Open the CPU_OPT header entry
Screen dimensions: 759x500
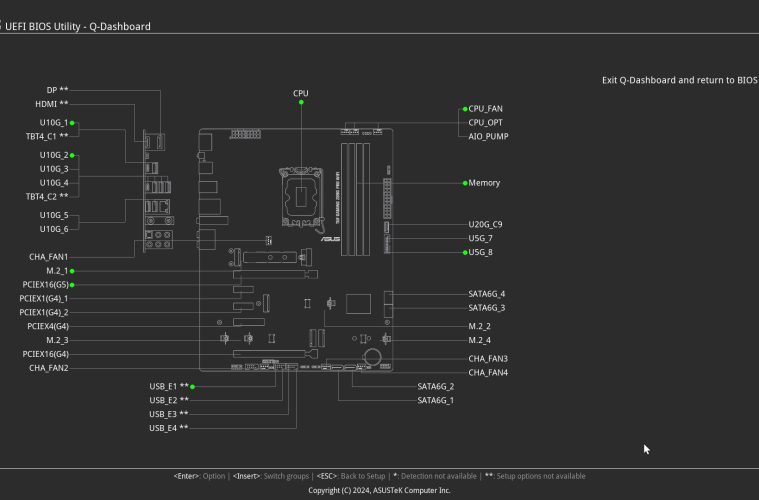point(486,123)
